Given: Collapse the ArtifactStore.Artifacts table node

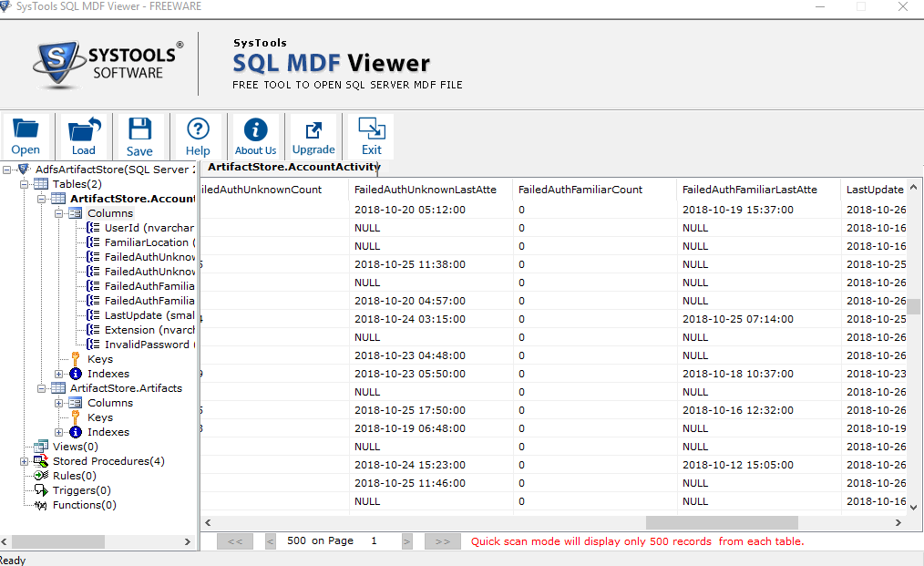Looking at the screenshot, I should [x=42, y=388].
